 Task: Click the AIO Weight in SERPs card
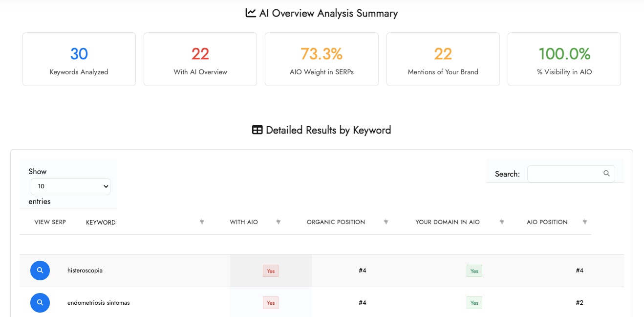(322, 59)
